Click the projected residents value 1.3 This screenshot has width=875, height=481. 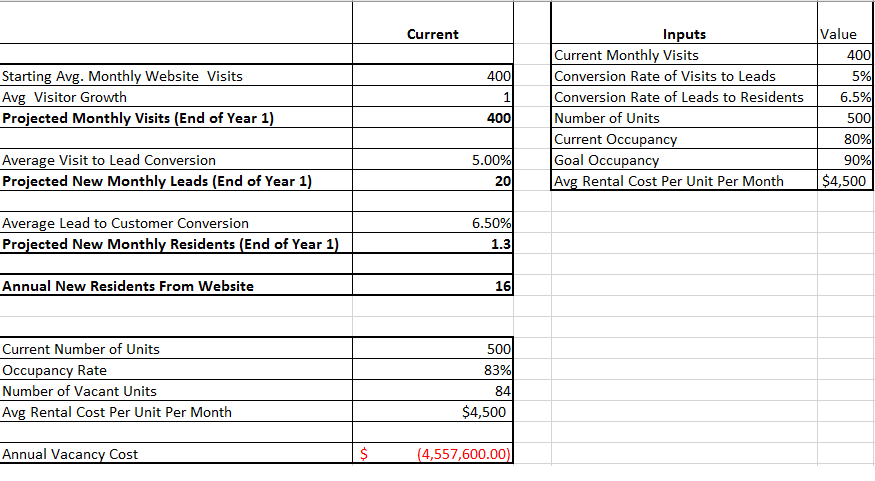click(x=432, y=244)
